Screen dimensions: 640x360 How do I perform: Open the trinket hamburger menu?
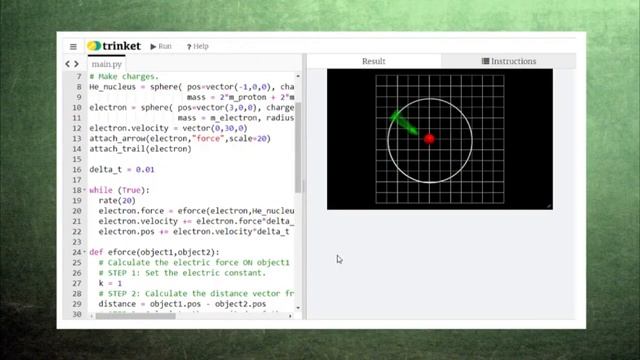tap(73, 47)
